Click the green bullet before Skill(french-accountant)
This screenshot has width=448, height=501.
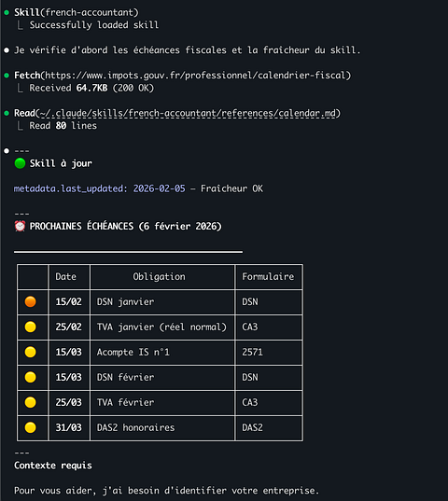7,12
